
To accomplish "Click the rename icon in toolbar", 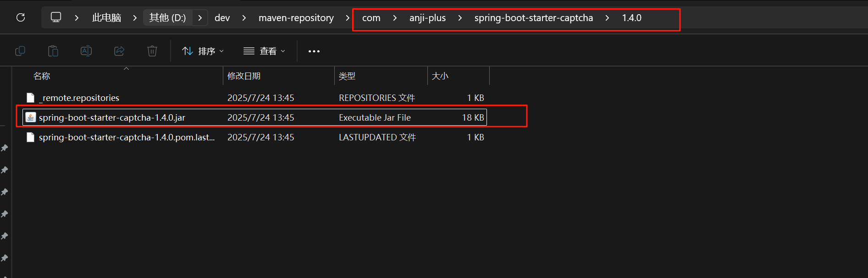I will tap(86, 51).
